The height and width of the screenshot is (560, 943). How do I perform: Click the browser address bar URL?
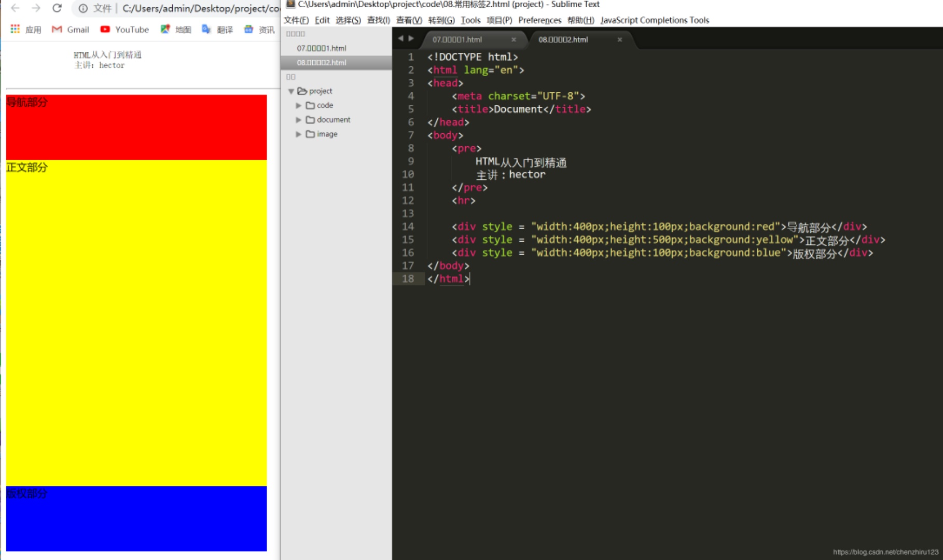[x=201, y=8]
